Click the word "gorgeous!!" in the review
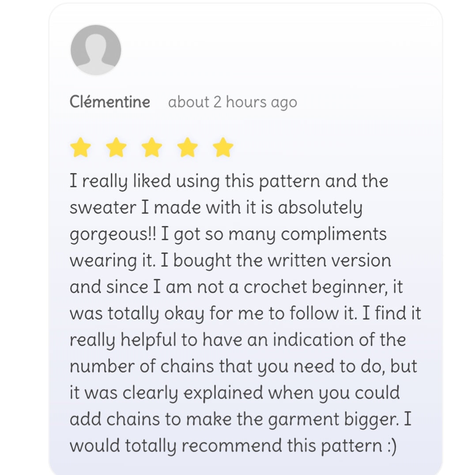The width and height of the screenshot is (476, 475). (x=113, y=235)
